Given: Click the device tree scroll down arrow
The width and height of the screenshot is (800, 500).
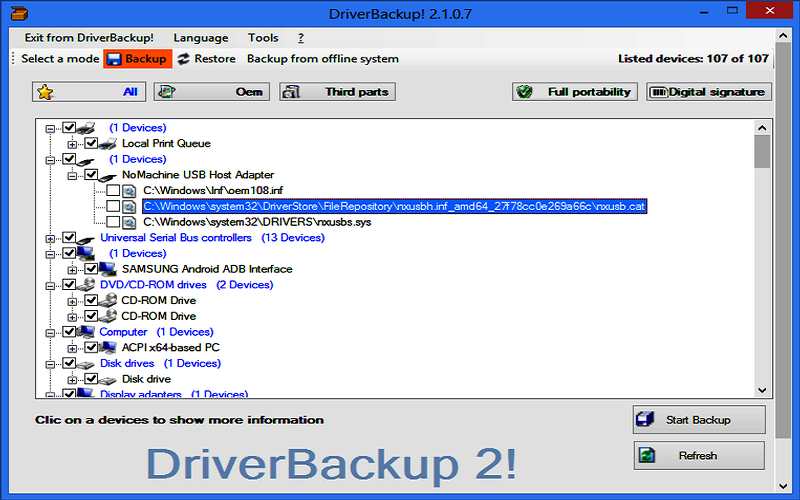Looking at the screenshot, I should [x=762, y=390].
